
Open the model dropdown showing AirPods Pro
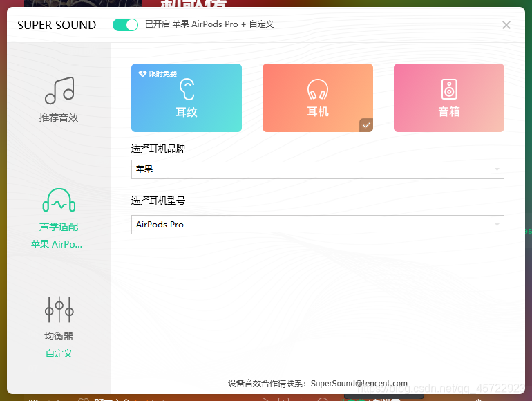tap(318, 225)
